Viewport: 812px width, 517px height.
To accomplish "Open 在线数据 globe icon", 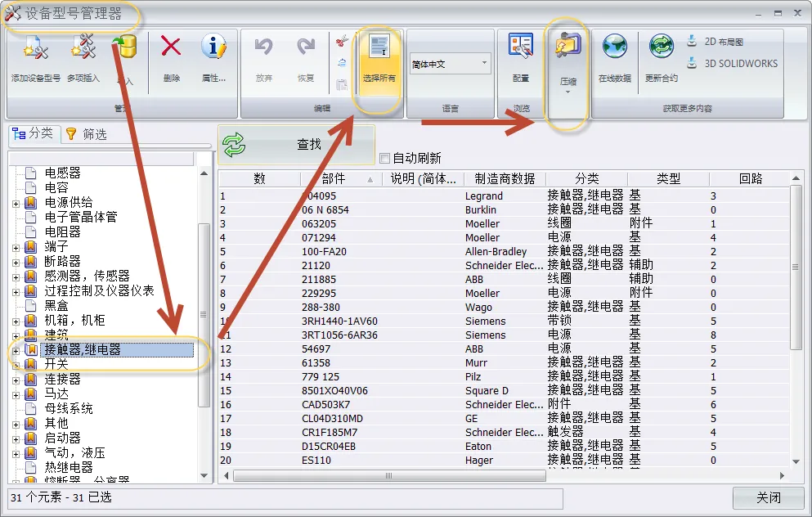I will coord(615,47).
